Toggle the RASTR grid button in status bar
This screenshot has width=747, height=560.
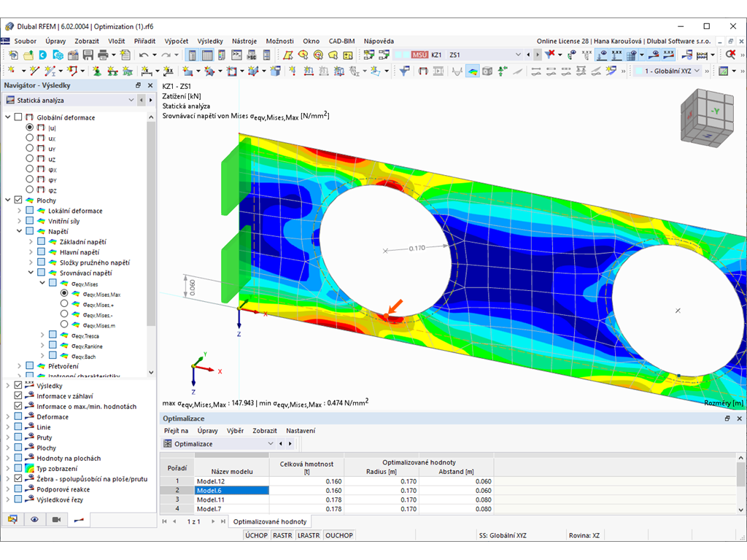(x=282, y=535)
